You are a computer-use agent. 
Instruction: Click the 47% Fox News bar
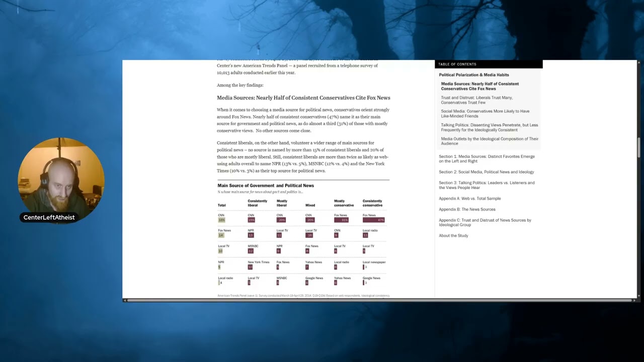pyautogui.click(x=374, y=220)
